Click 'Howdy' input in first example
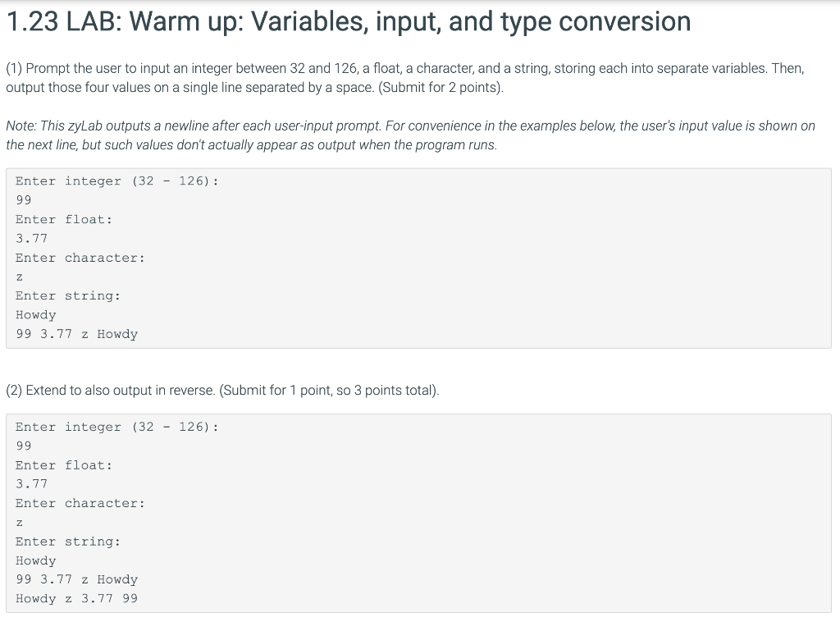This screenshot has height=622, width=840. [35, 315]
